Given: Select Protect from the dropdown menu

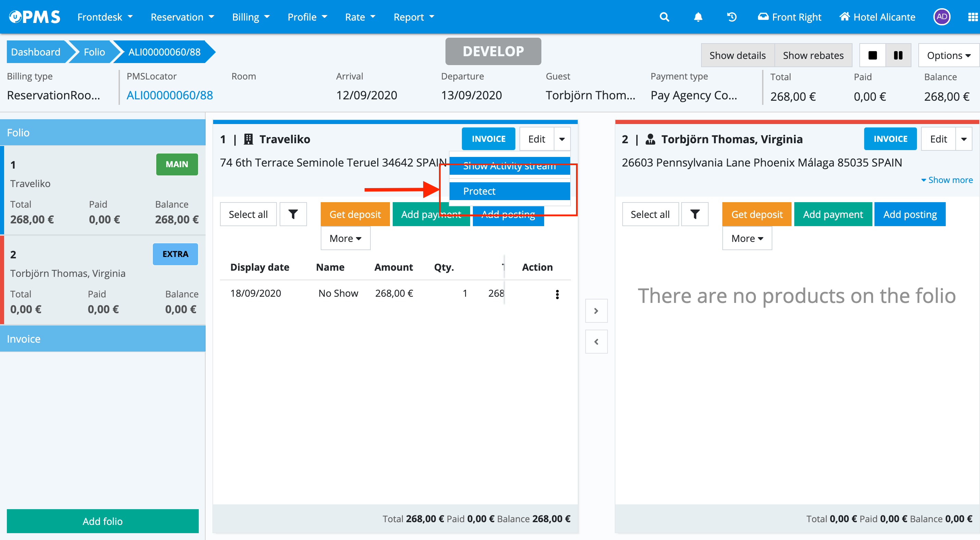Looking at the screenshot, I should [x=510, y=191].
